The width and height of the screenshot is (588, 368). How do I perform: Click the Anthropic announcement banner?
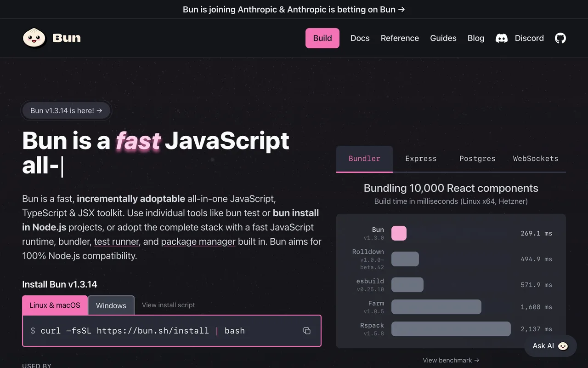294,9
